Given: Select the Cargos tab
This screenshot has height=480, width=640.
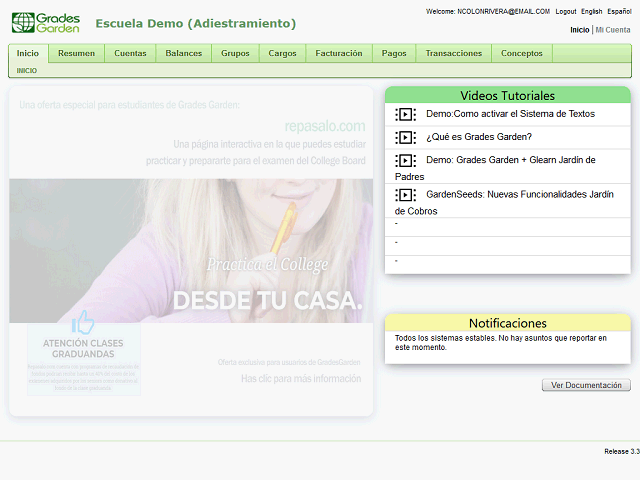Looking at the screenshot, I should [x=282, y=53].
